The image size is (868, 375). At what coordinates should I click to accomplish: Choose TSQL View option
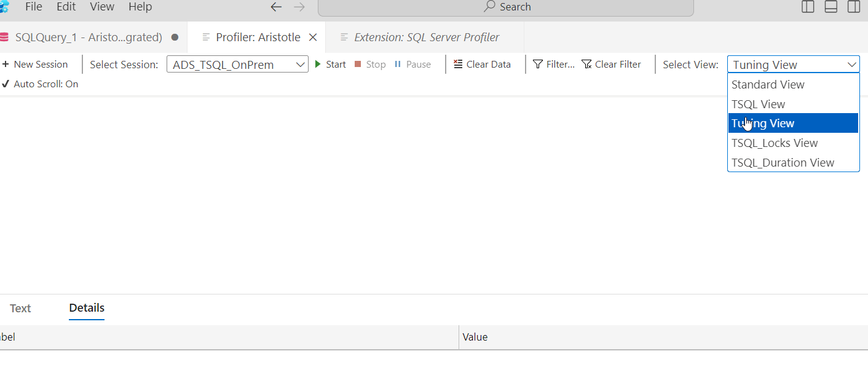pyautogui.click(x=793, y=104)
